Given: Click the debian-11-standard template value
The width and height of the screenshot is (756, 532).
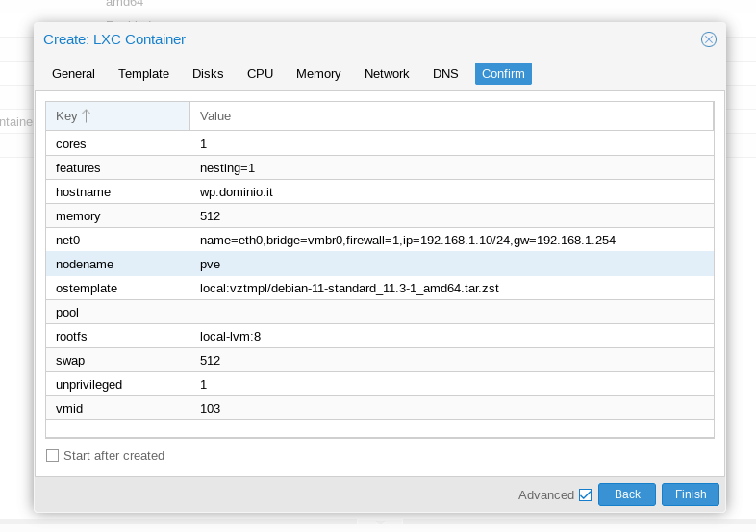Looking at the screenshot, I should tap(349, 289).
